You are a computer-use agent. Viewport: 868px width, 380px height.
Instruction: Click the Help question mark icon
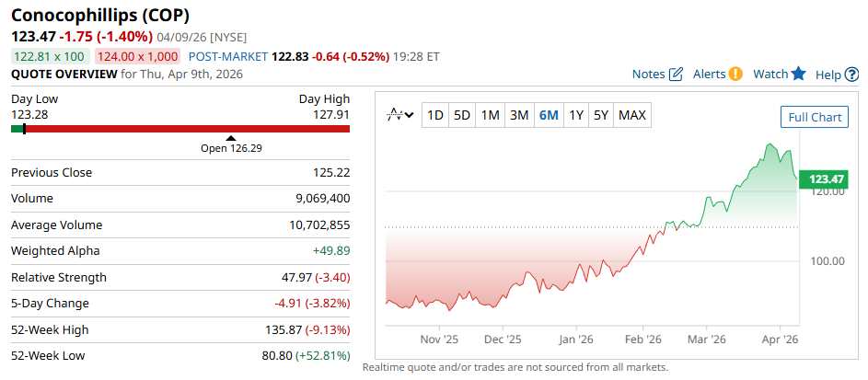[852, 75]
